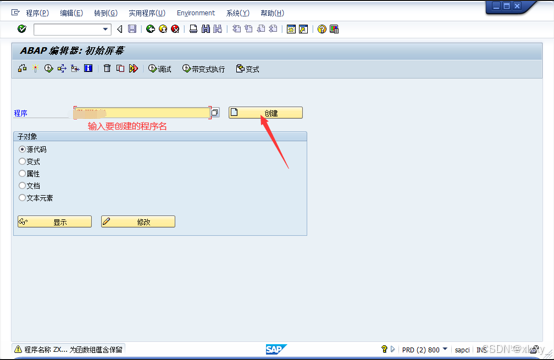
Task: Click the Previous Page navigation icon
Action: [x=249, y=29]
